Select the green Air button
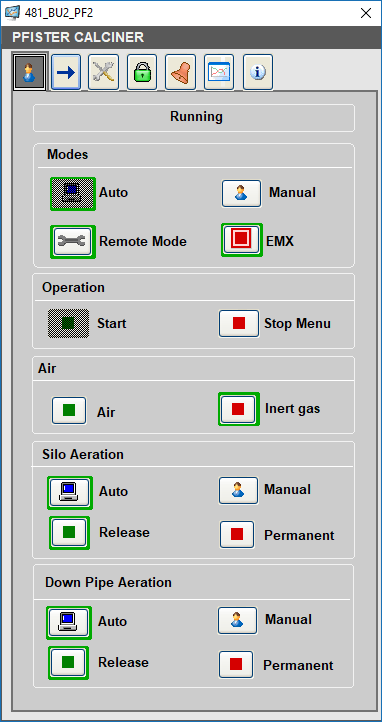 pyautogui.click(x=69, y=410)
